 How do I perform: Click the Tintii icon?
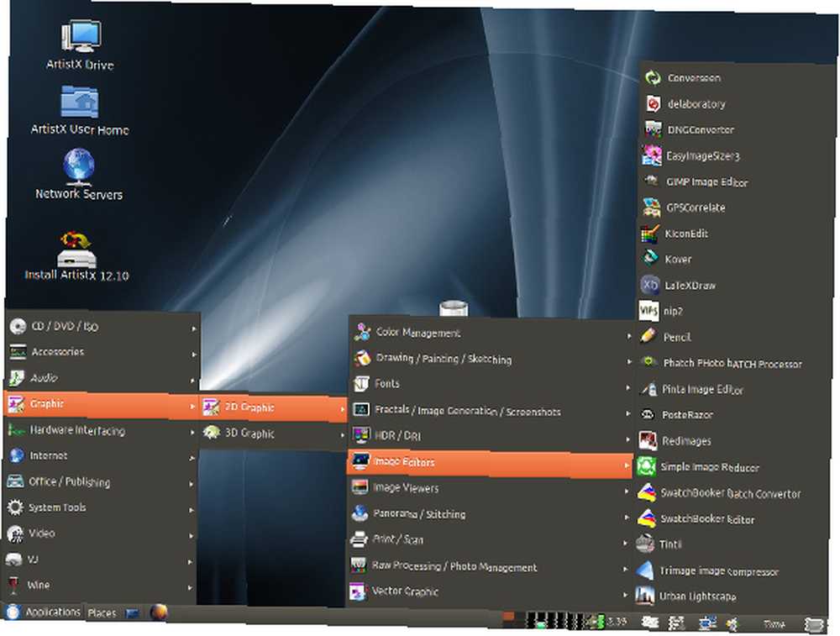(x=645, y=544)
